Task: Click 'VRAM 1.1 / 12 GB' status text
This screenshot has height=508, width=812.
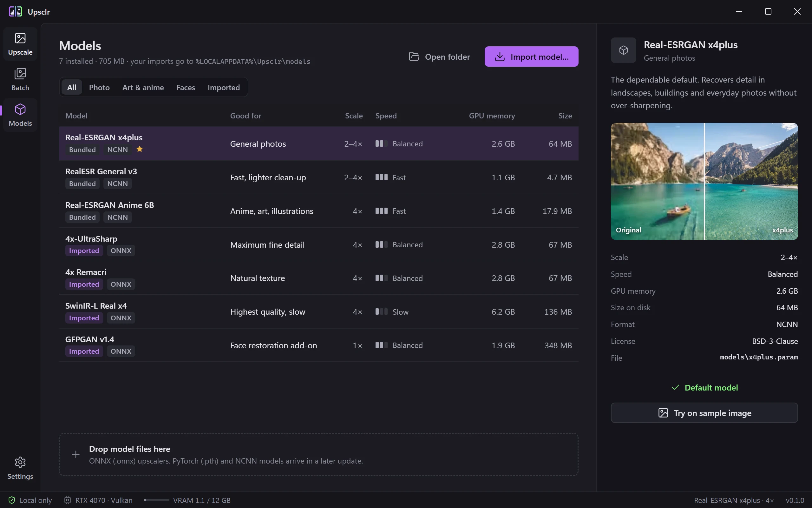Action: 202,500
